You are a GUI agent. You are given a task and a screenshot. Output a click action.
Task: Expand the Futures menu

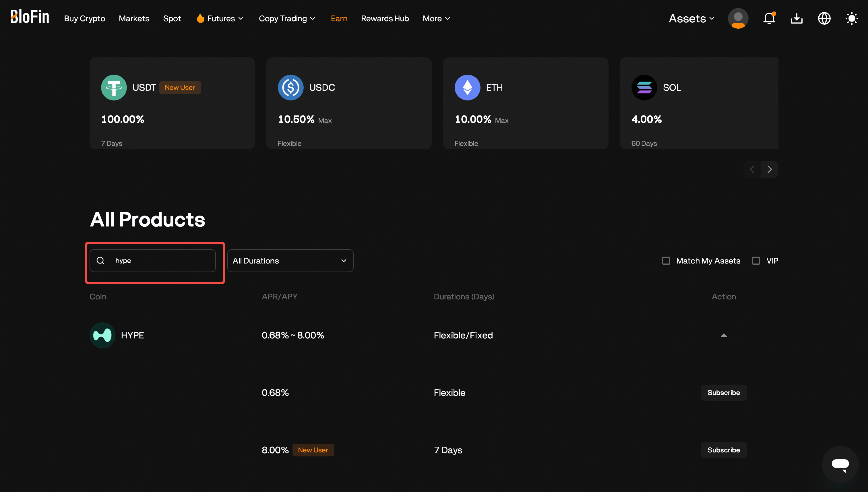coord(220,19)
